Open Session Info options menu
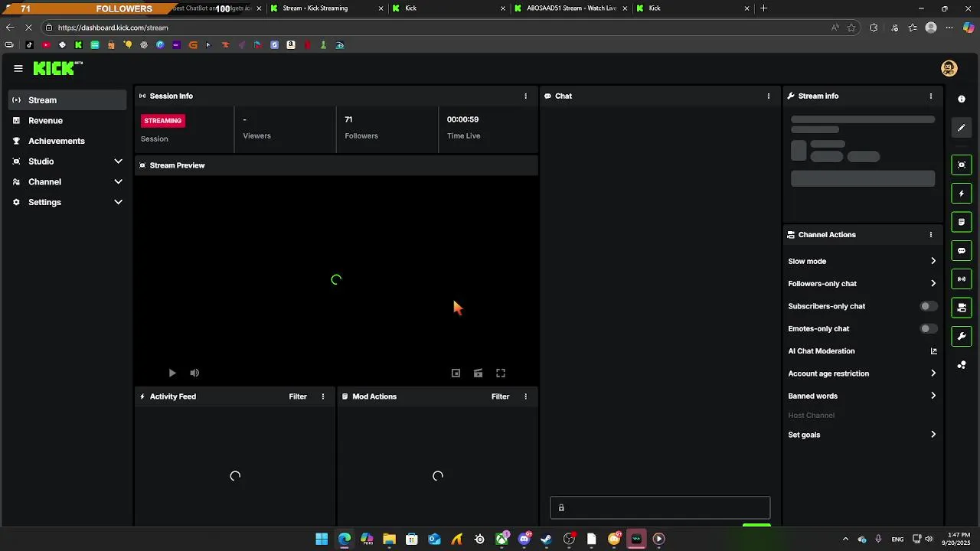Screen dimensions: 980x551 525,96
